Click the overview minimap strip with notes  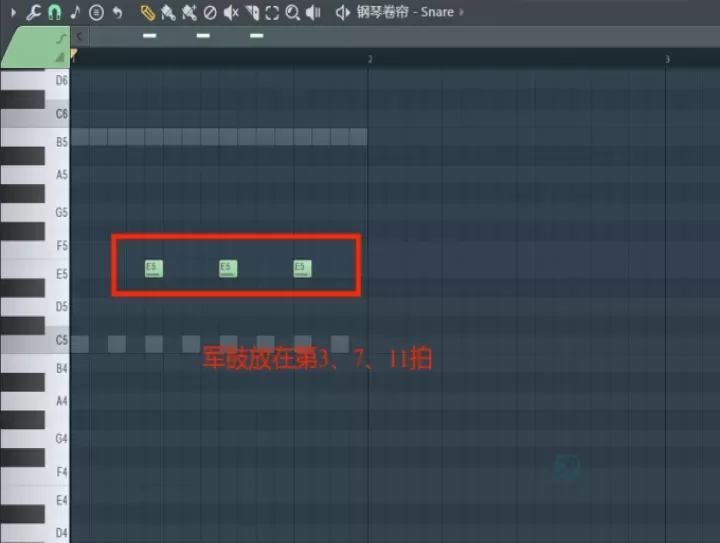404,36
